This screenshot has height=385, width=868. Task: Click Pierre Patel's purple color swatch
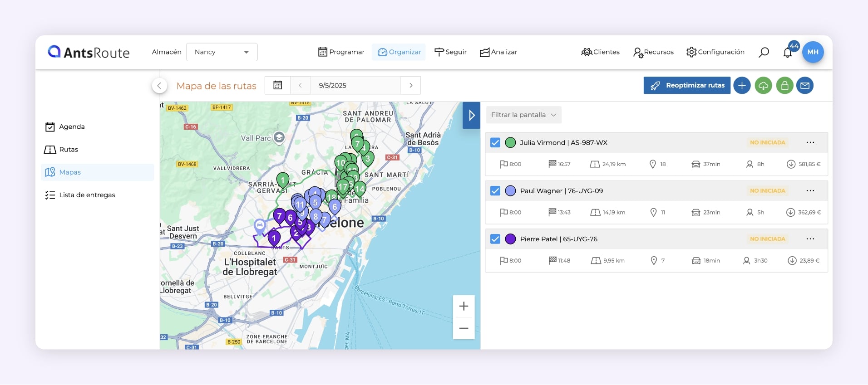pyautogui.click(x=510, y=239)
